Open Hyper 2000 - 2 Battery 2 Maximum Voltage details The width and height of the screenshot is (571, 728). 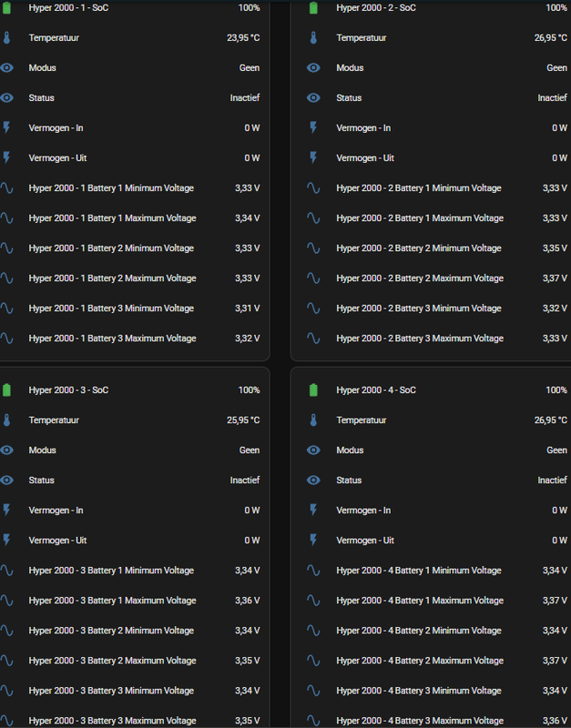click(419, 278)
